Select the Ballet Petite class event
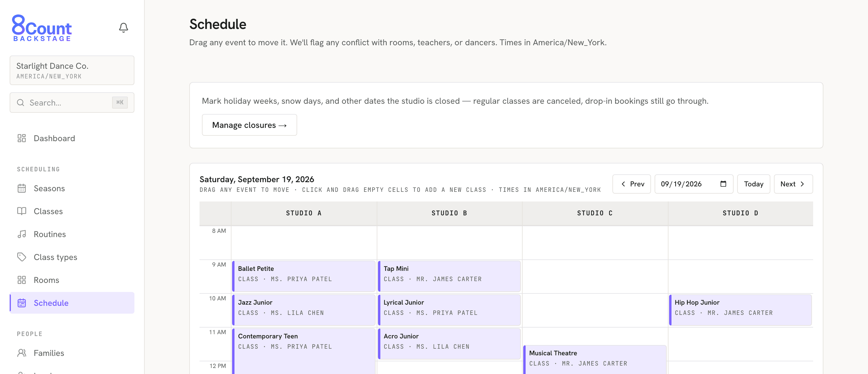 click(303, 276)
